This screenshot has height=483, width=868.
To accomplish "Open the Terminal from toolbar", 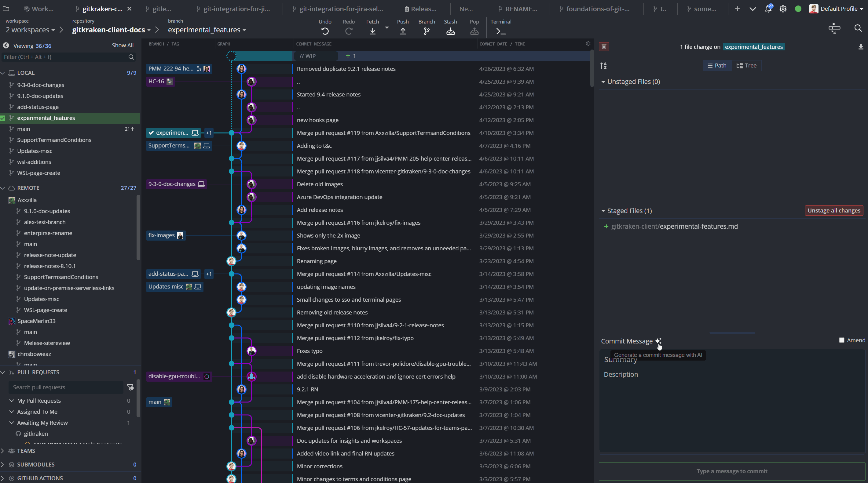I will (x=501, y=31).
